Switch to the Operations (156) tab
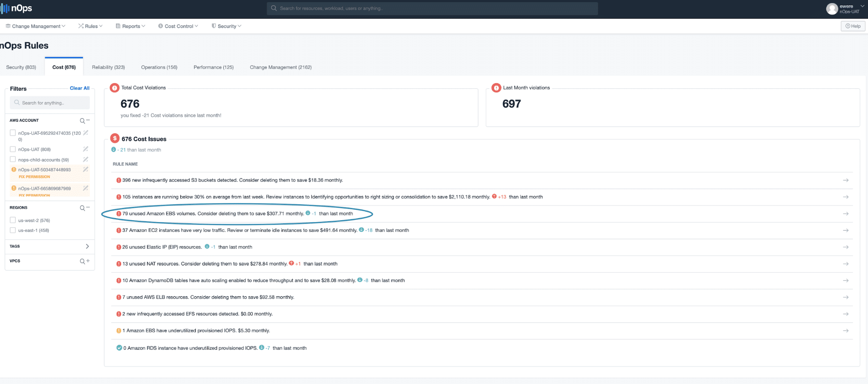The height and width of the screenshot is (384, 868). pos(159,67)
